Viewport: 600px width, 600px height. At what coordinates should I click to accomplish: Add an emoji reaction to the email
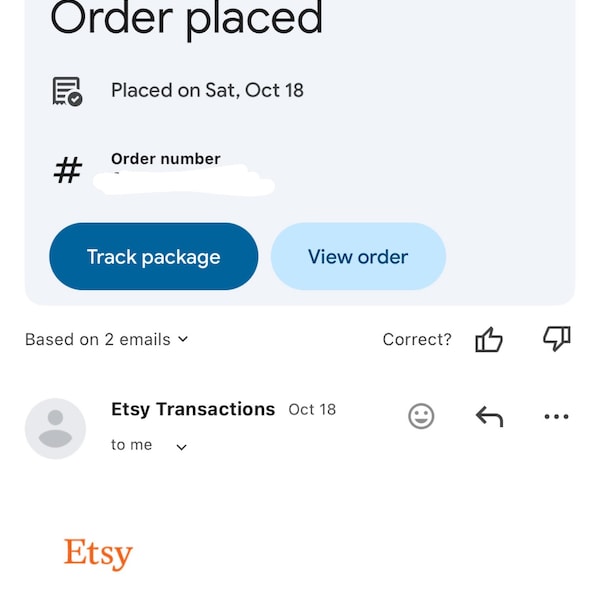pos(421,416)
